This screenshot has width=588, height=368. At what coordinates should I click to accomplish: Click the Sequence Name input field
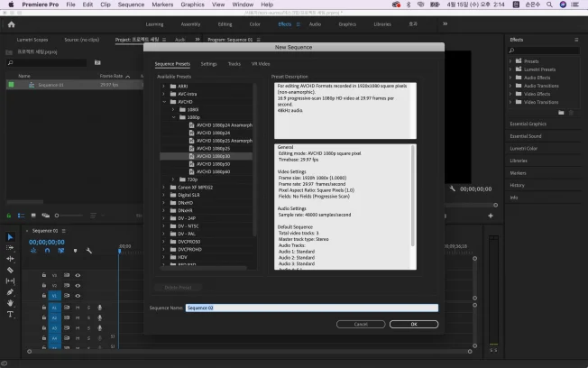pos(312,308)
